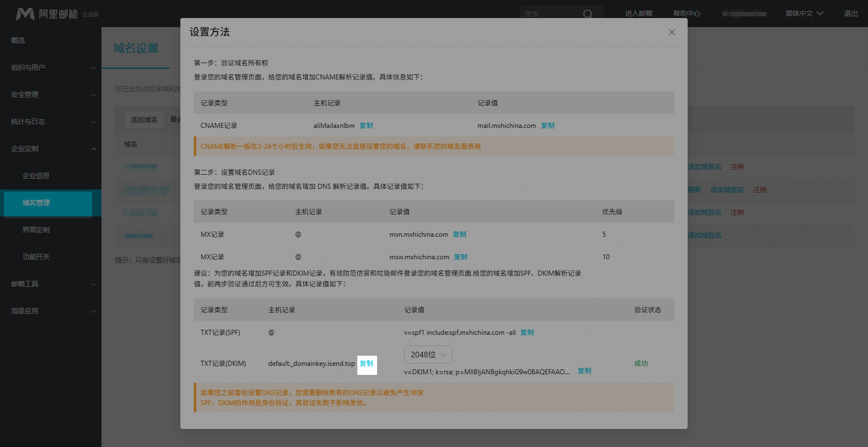Copy the MX record value mxn.mxhichina.com
The height and width of the screenshot is (447, 868).
click(460, 234)
